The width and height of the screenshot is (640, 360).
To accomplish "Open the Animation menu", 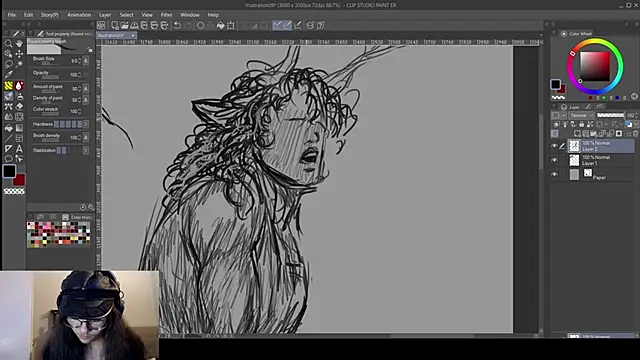I will click(x=79, y=15).
